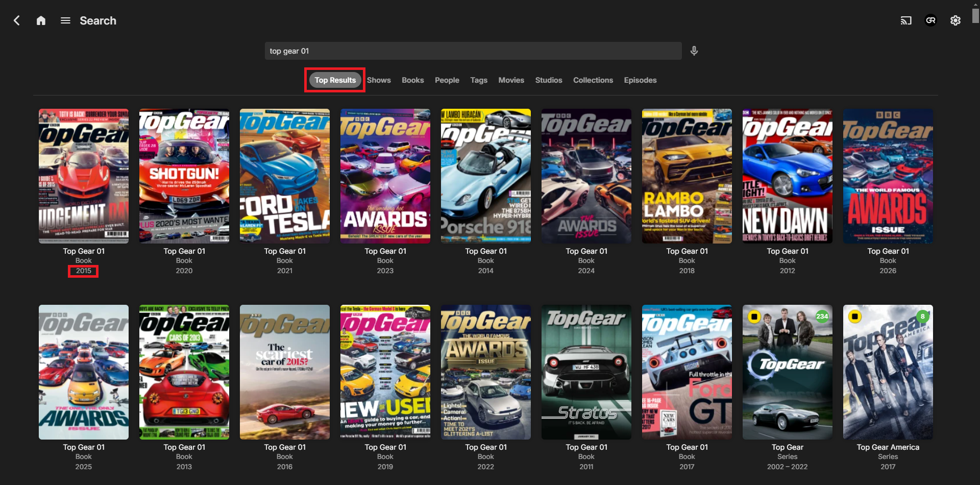Viewport: 980px width, 485px height.
Task: Open the Shotgun 2020 magazine cover
Action: coord(184,176)
